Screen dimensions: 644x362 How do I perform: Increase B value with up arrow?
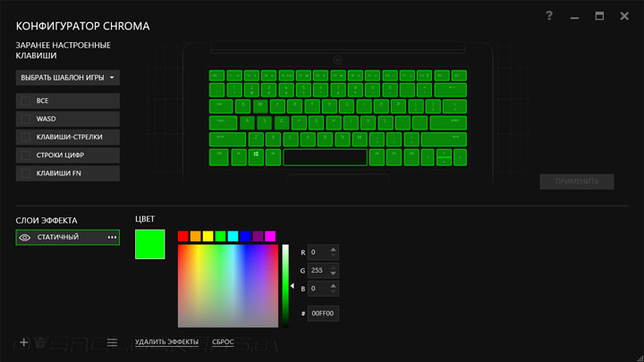334,285
